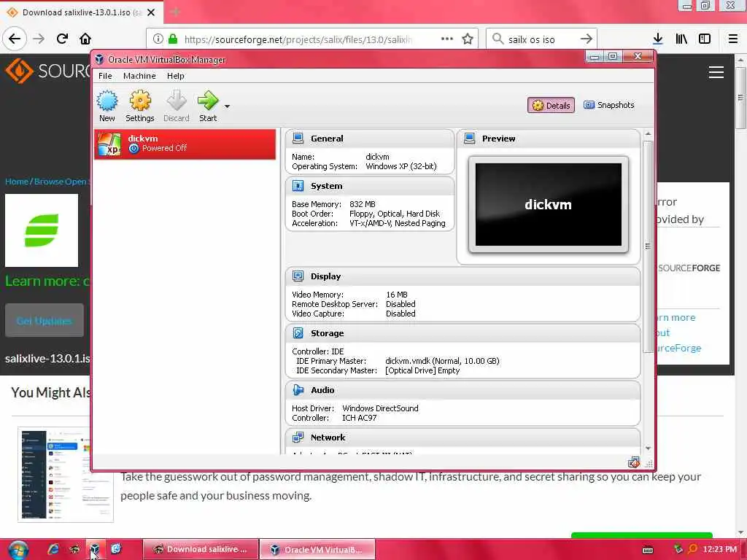Image resolution: width=747 pixels, height=560 pixels.
Task: Switch to Oracle VM VirtualBox taskbar button
Action: point(317,550)
